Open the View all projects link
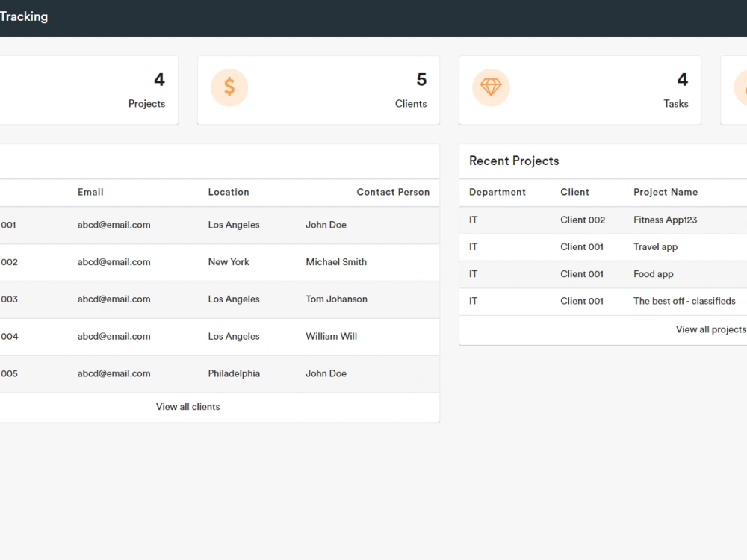 point(711,329)
